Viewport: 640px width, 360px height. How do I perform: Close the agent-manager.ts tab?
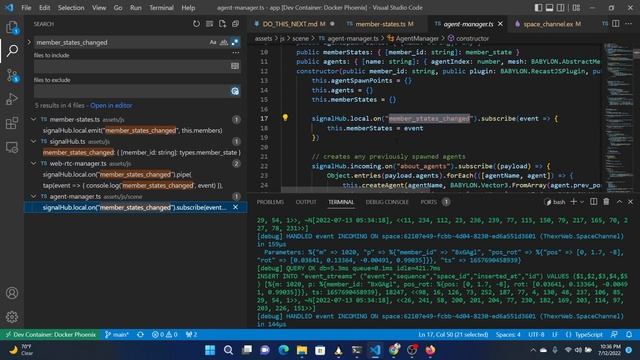[x=500, y=24]
